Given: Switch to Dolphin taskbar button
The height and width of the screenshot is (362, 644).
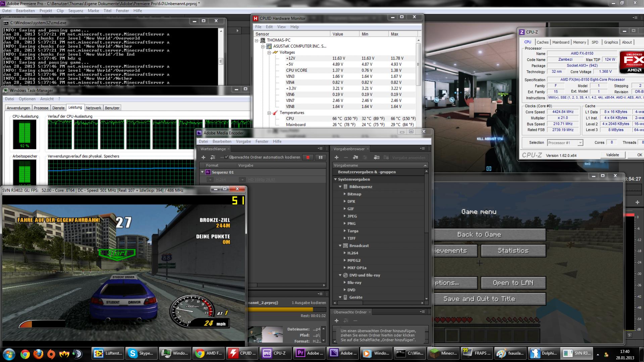Looking at the screenshot, I should 544,353.
